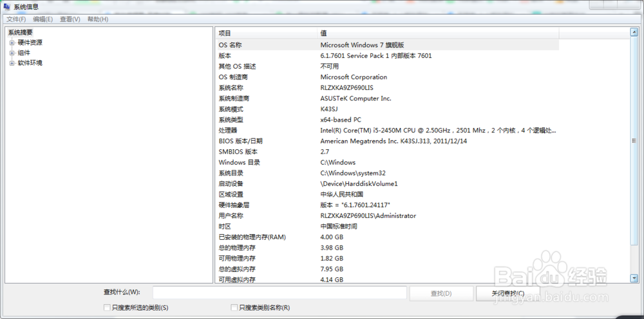Expand the 硬件资源 tree node
Screen dimensions: 644x319
(x=12, y=42)
